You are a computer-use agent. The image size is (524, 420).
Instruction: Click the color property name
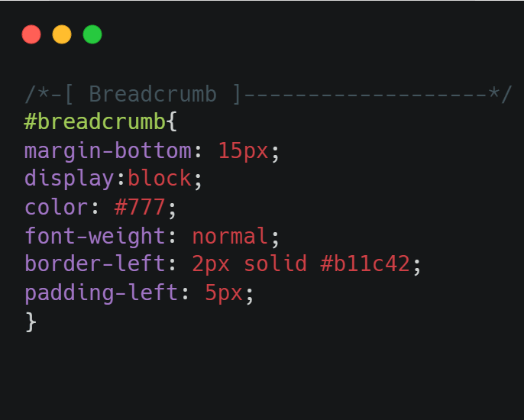coord(56,208)
